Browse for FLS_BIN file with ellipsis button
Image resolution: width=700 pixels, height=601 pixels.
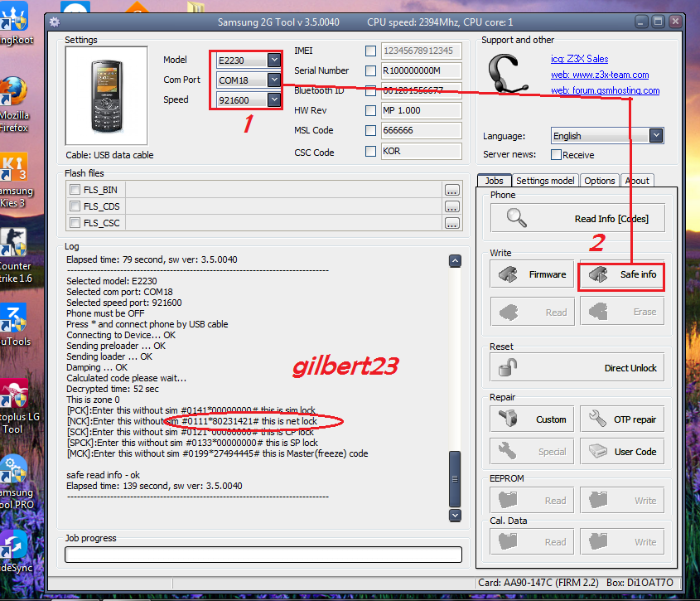451,191
